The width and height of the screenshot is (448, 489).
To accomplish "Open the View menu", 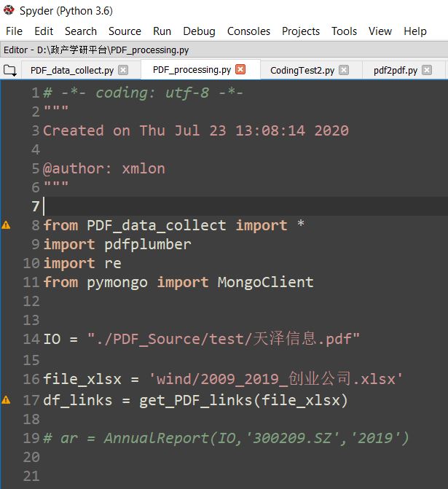I will click(x=380, y=31).
